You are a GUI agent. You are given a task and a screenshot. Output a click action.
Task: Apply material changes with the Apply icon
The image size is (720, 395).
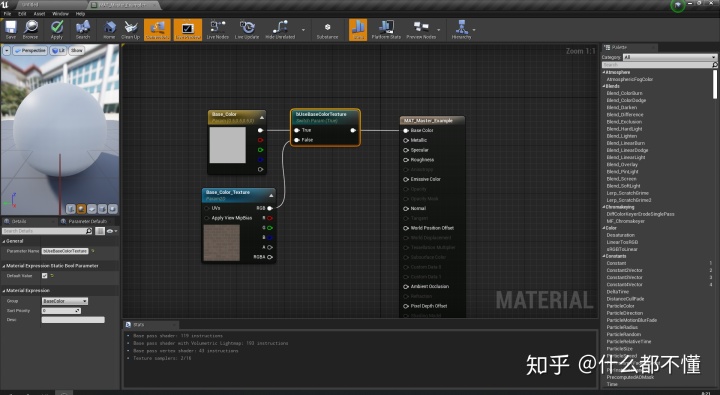click(56, 29)
